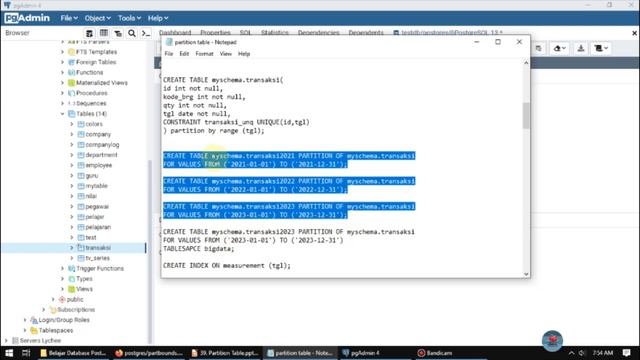Image resolution: width=640 pixels, height=360 pixels.
Task: Select the Functions node in tree
Action: coord(89,73)
